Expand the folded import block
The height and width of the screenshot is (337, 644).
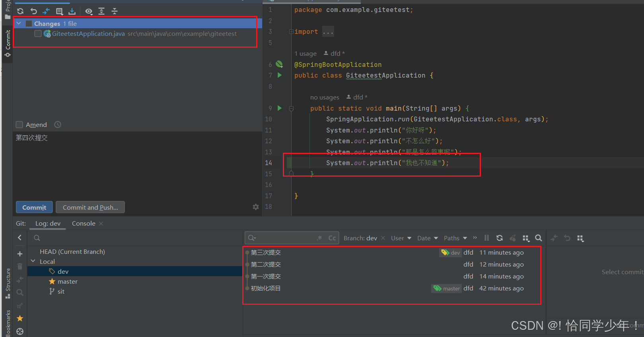tap(291, 31)
